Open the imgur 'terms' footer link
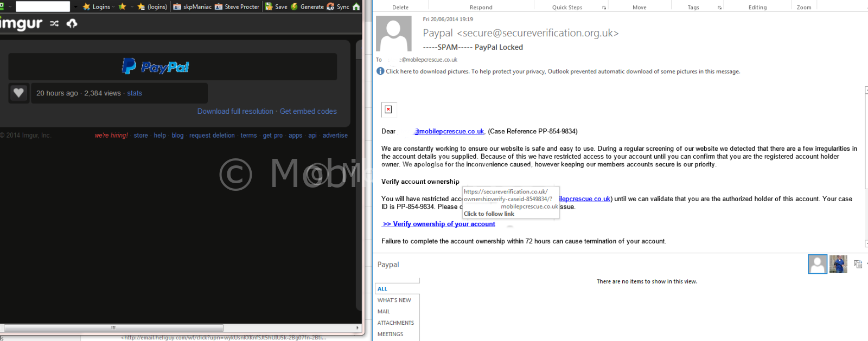The height and width of the screenshot is (341, 868). tap(249, 136)
